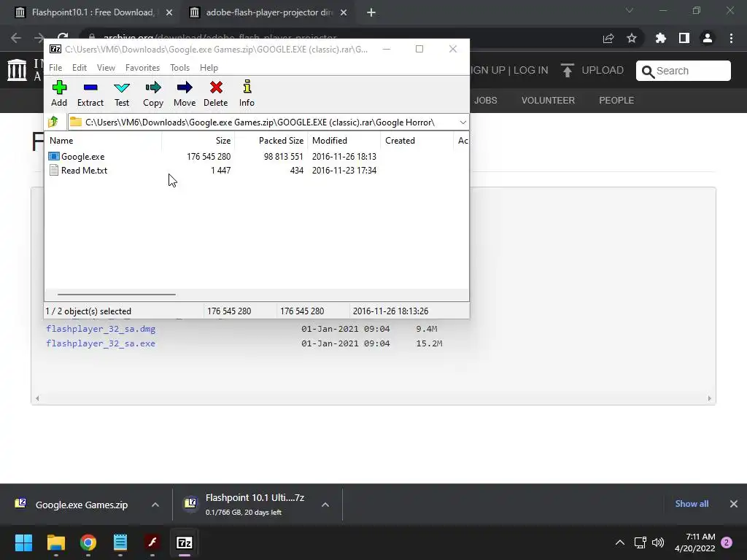Open the File menu in 7-Zip
This screenshot has width=747, height=560.
click(x=55, y=68)
